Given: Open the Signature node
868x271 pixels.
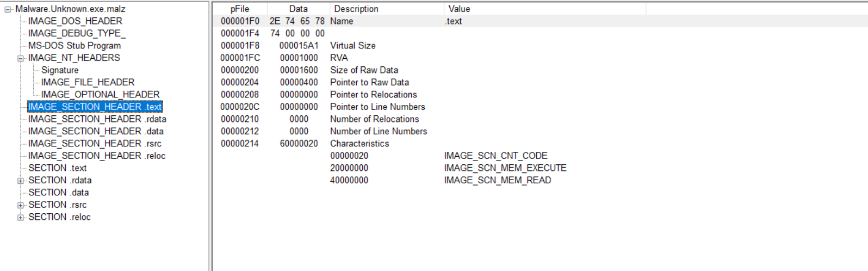Looking at the screenshot, I should tap(60, 70).
